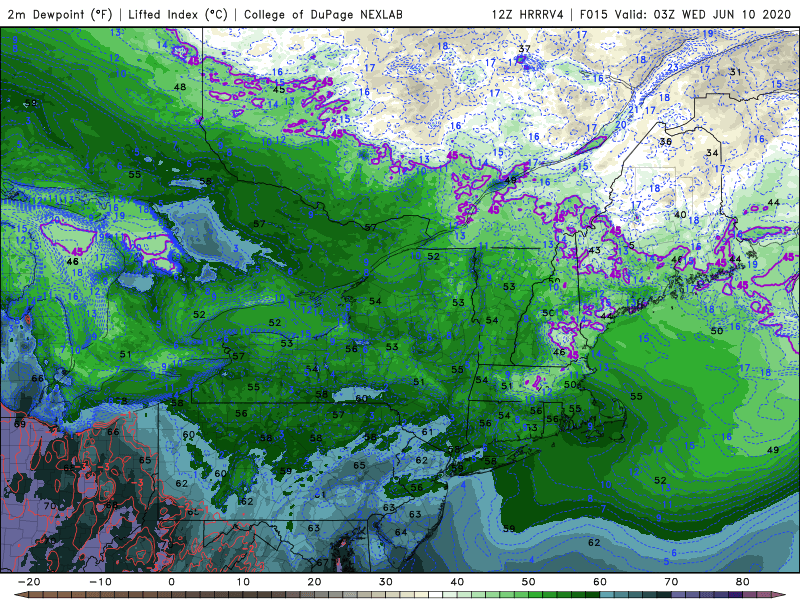800x600 pixels.
Task: Click the 10 label on the color scale
Action: 243,582
